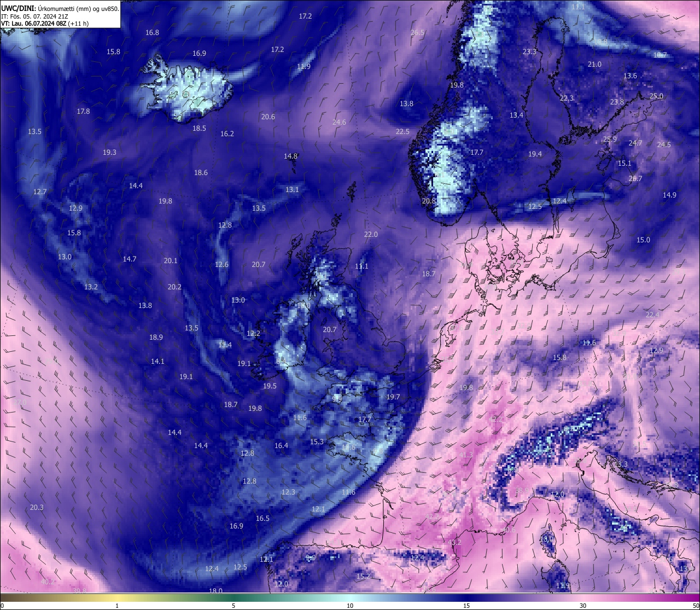Image resolution: width=700 pixels, height=610 pixels.
Task: Click the 15.0 value label
Action: click(x=643, y=240)
